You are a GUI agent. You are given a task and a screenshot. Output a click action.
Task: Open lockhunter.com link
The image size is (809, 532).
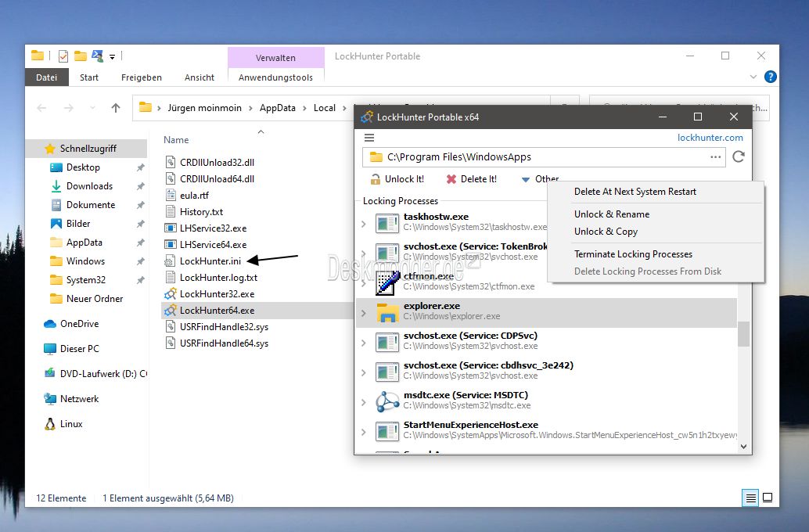click(x=710, y=138)
